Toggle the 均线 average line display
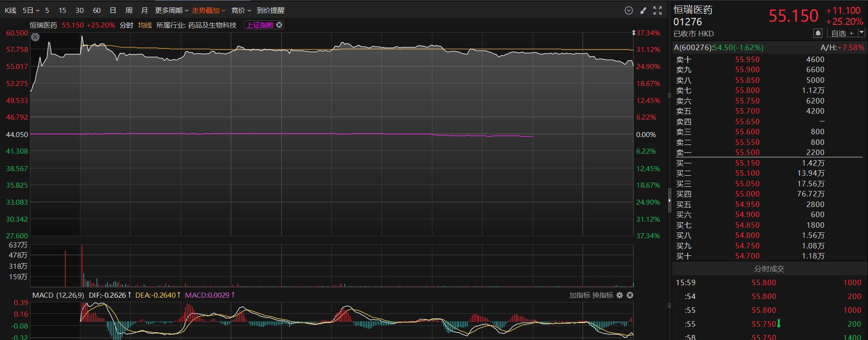Viewport: 868px width, 340px height. 145,25
